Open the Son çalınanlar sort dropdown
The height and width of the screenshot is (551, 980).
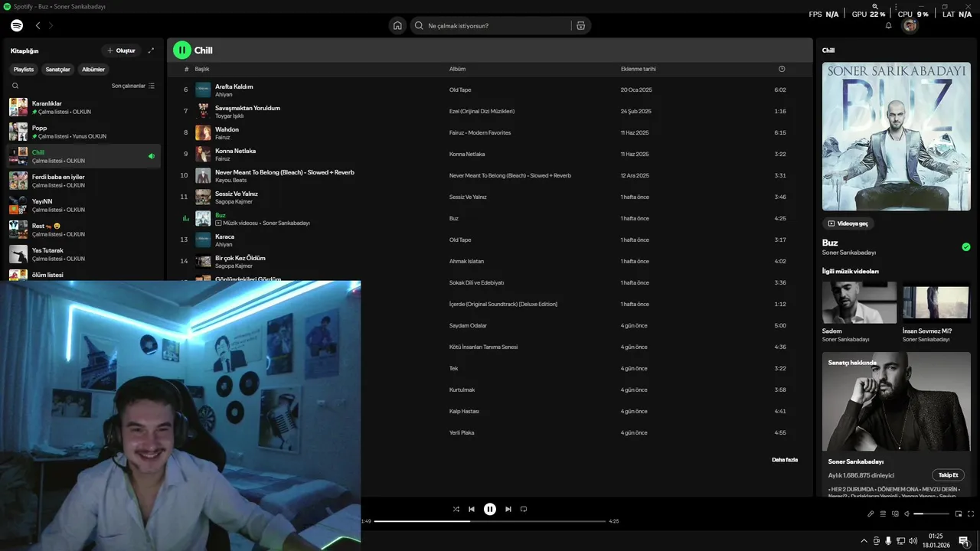click(133, 86)
